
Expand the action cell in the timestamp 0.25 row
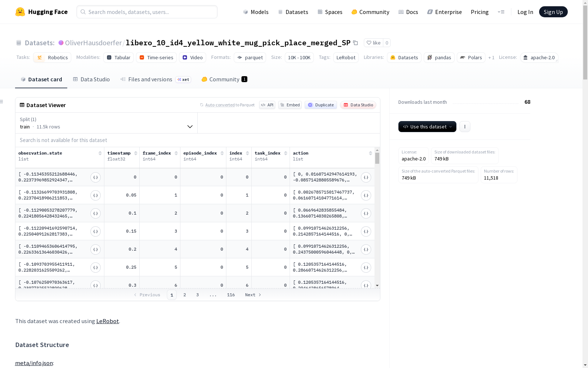point(366,268)
